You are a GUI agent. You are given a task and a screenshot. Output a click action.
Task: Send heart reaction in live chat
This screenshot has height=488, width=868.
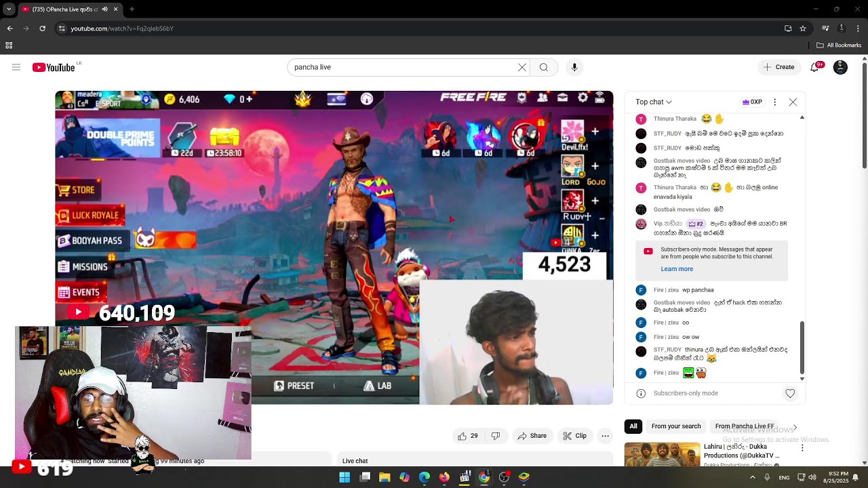(x=790, y=393)
